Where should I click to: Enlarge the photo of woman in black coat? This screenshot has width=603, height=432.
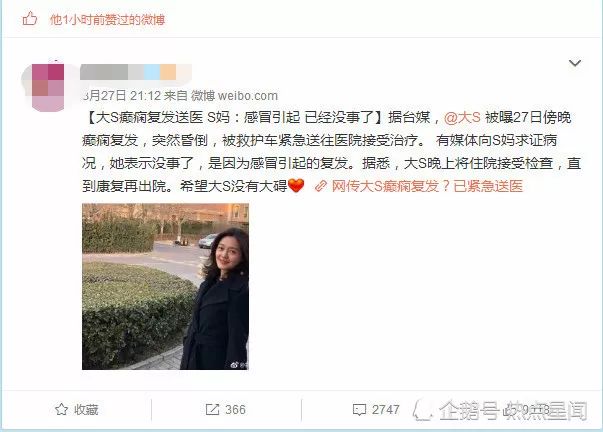[165, 287]
